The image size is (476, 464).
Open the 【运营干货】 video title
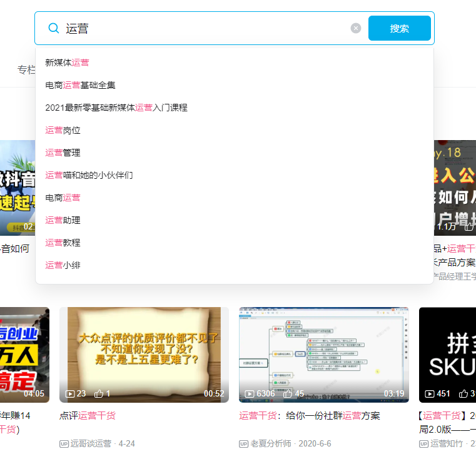pyautogui.click(x=447, y=422)
